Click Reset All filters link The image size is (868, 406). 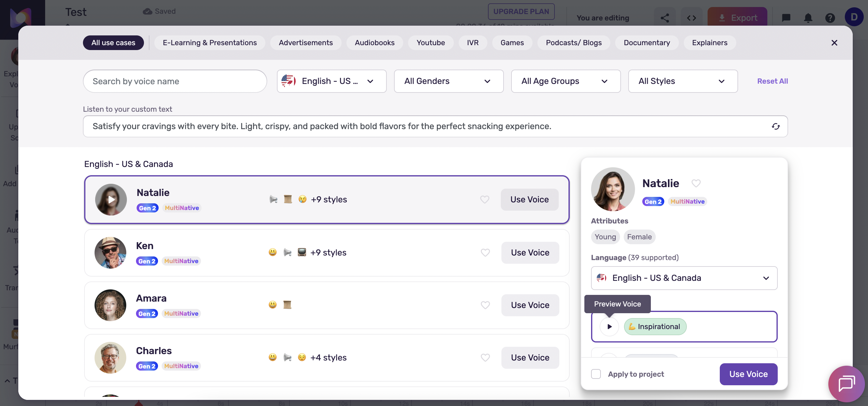772,81
